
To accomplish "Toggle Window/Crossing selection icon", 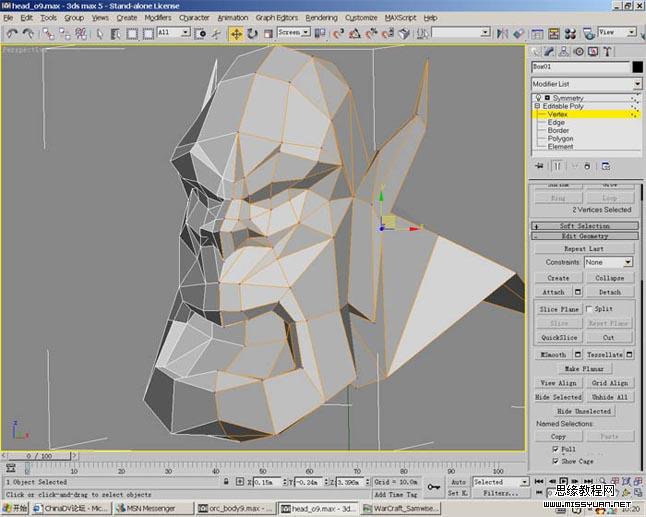I will click(148, 33).
